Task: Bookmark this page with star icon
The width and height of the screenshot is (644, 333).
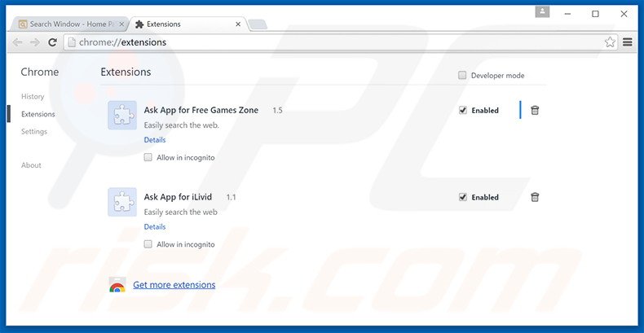Action: coord(610,42)
